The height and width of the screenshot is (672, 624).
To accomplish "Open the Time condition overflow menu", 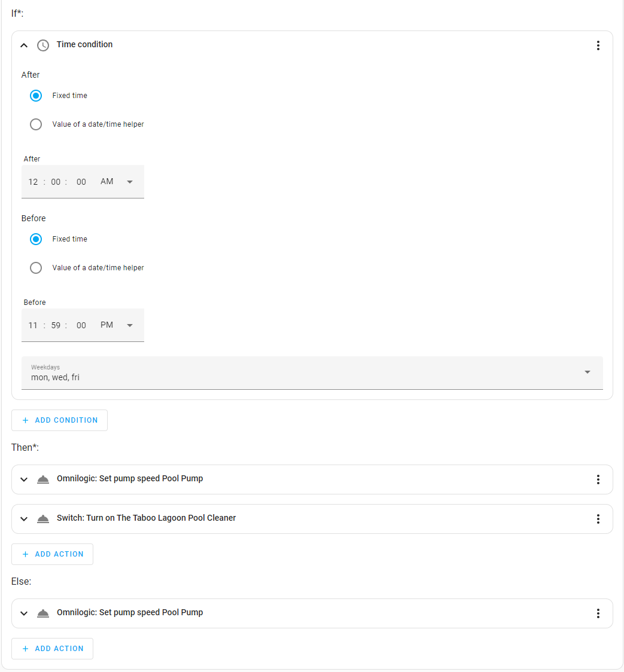I will tap(598, 45).
